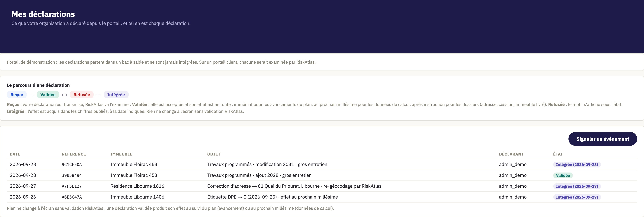
Task: Select reference 9C1CFE0A
Action: point(72,165)
